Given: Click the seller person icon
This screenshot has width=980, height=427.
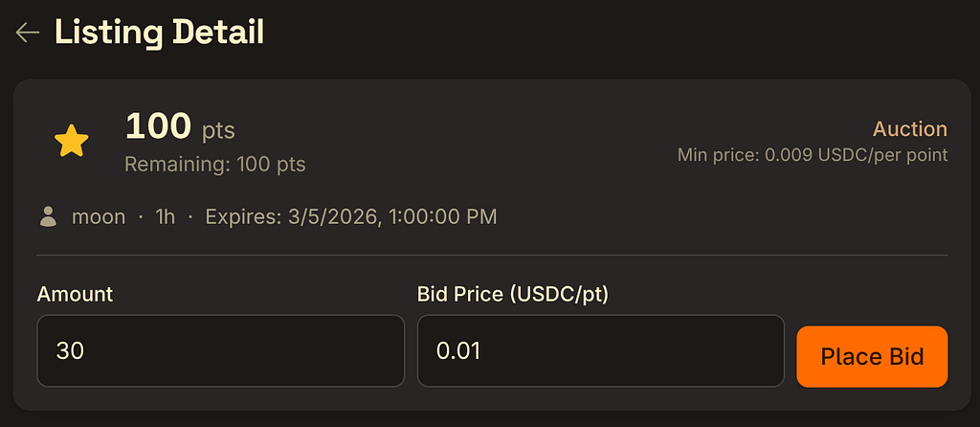Looking at the screenshot, I should coord(48,216).
